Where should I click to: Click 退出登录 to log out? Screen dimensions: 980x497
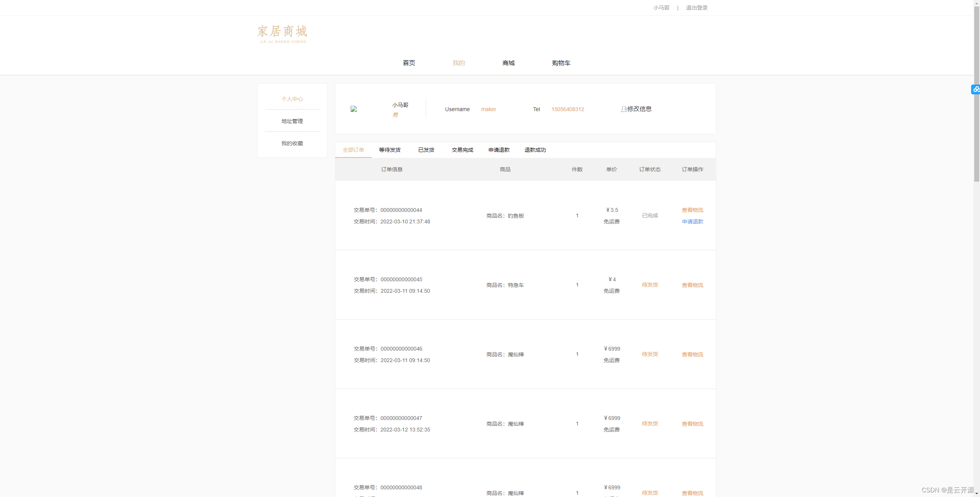coord(697,8)
